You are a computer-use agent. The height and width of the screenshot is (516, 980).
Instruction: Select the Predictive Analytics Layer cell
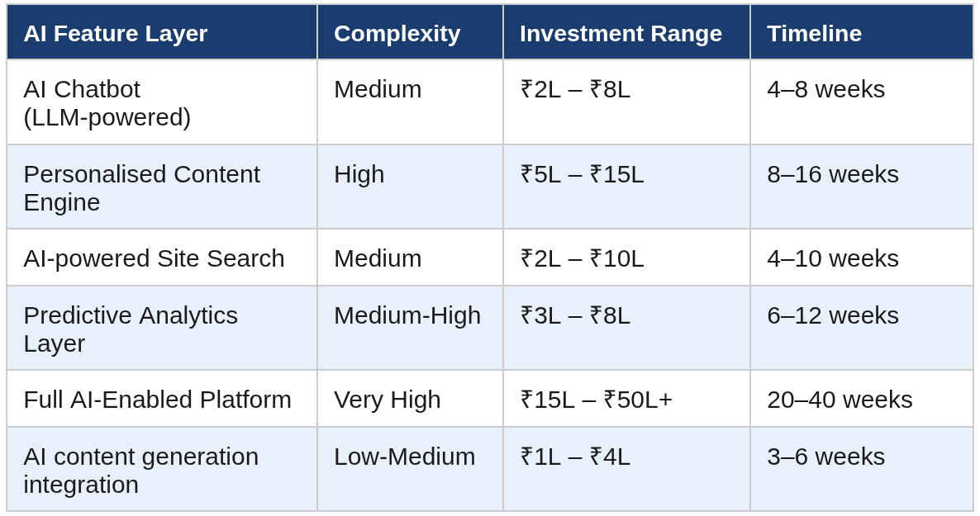coord(131,329)
